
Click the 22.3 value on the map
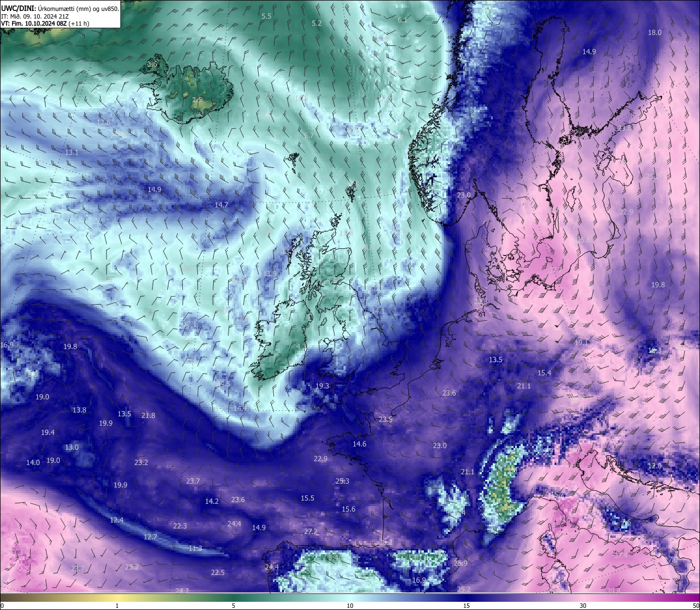(180, 526)
